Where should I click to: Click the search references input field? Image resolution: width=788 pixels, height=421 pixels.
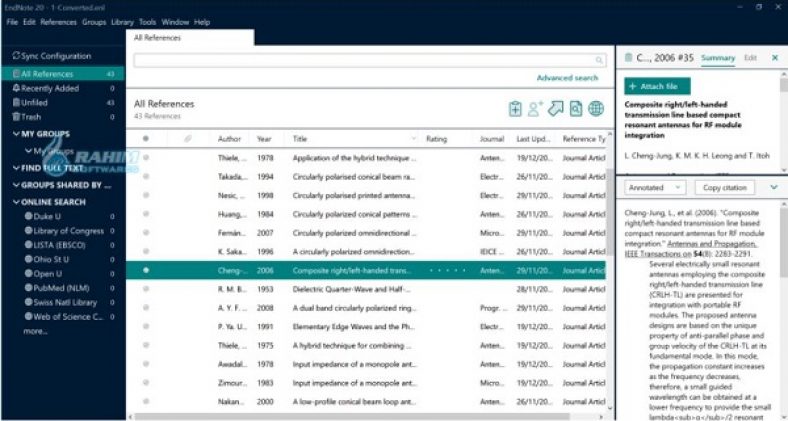point(369,60)
